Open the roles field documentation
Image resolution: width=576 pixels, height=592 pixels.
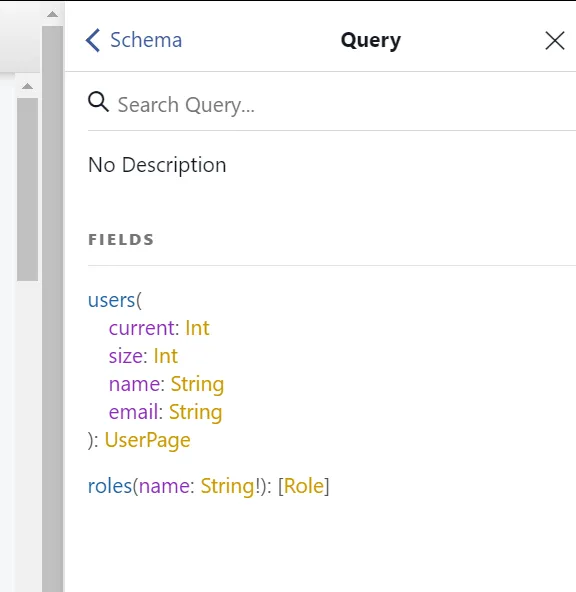tap(109, 486)
